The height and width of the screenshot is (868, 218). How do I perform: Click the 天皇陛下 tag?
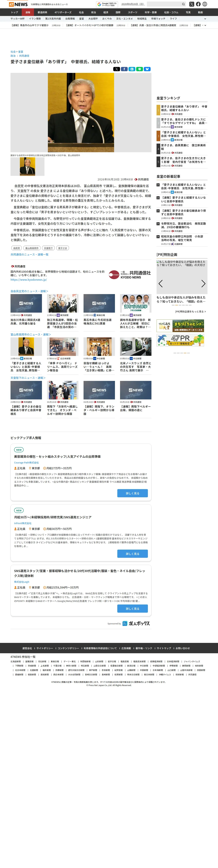click(48, 248)
